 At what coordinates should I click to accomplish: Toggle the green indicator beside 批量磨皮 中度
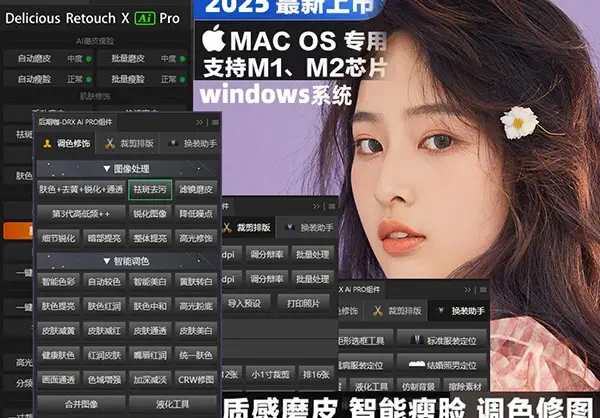click(183, 59)
